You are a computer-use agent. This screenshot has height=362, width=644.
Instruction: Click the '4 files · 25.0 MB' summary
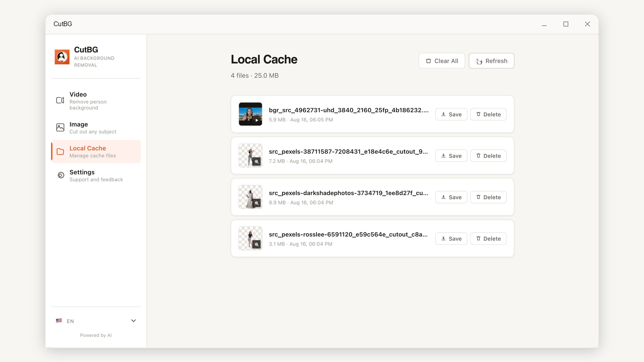(x=255, y=75)
